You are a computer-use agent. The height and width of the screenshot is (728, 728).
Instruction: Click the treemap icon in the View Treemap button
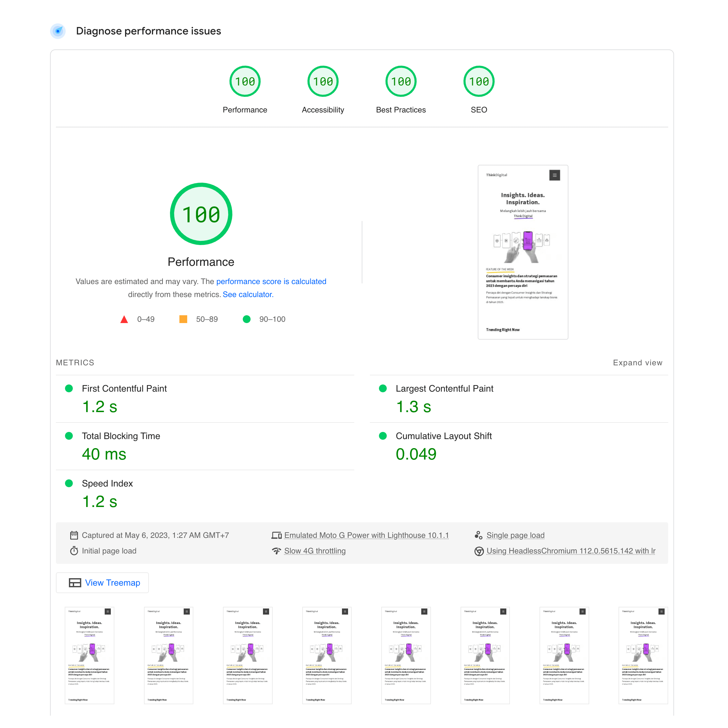[x=75, y=582]
